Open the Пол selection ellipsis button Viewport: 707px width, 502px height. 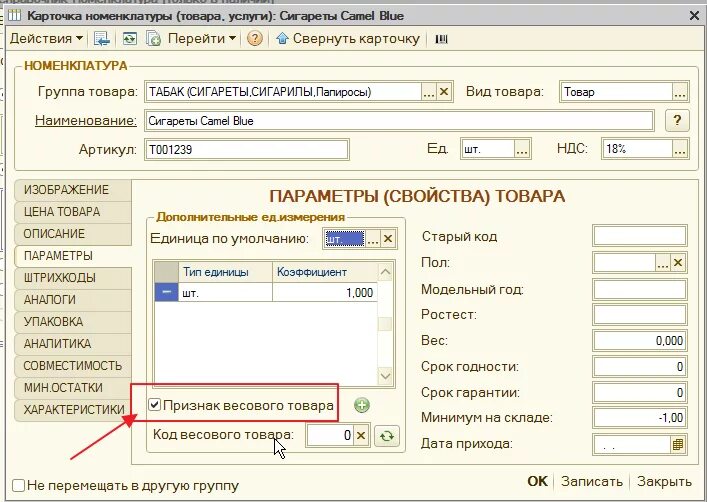tap(663, 263)
